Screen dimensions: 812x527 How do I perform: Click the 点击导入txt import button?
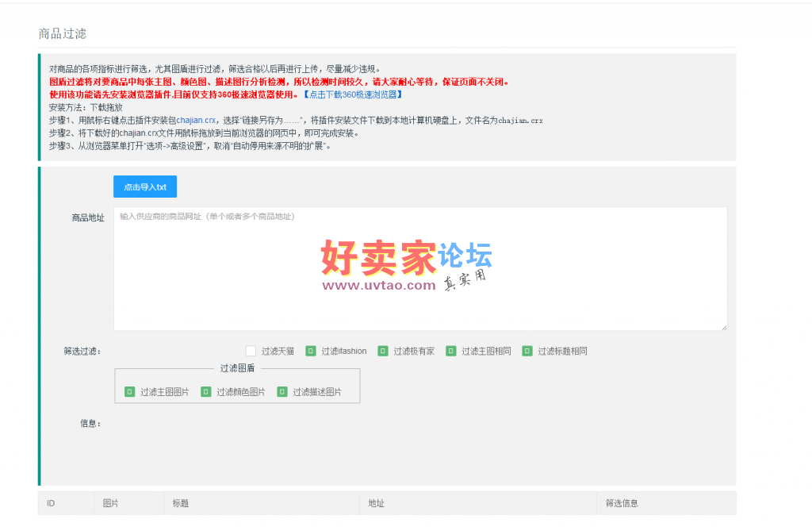point(145,187)
